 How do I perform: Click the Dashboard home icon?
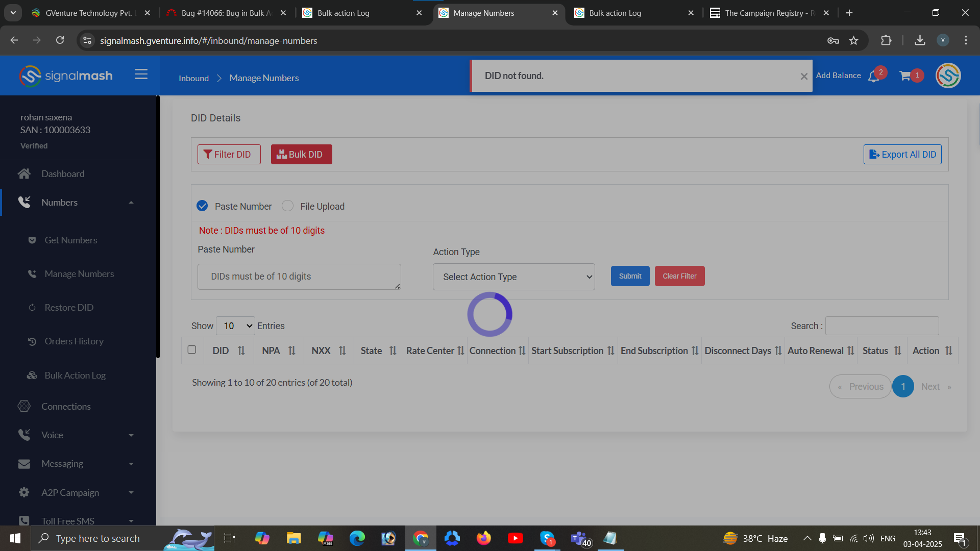click(x=24, y=174)
